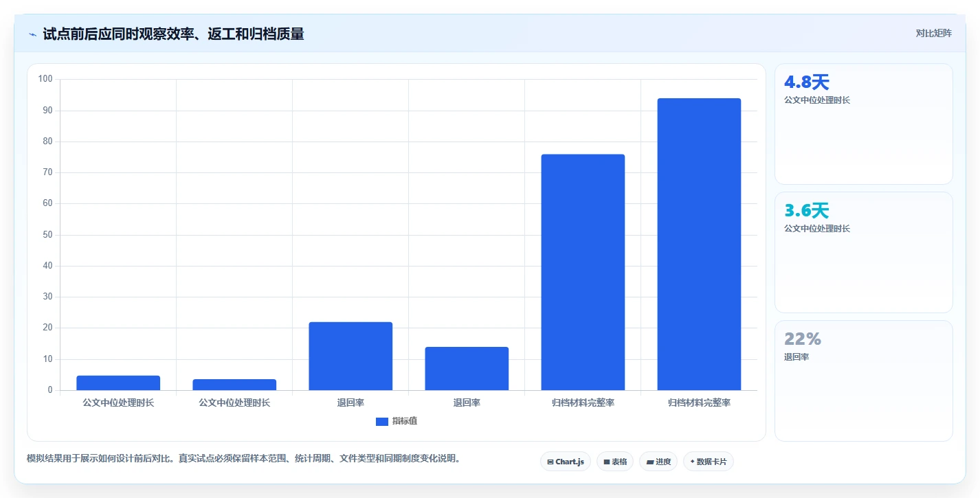
Task: Click the 指标值 legend text
Action: [x=404, y=421]
